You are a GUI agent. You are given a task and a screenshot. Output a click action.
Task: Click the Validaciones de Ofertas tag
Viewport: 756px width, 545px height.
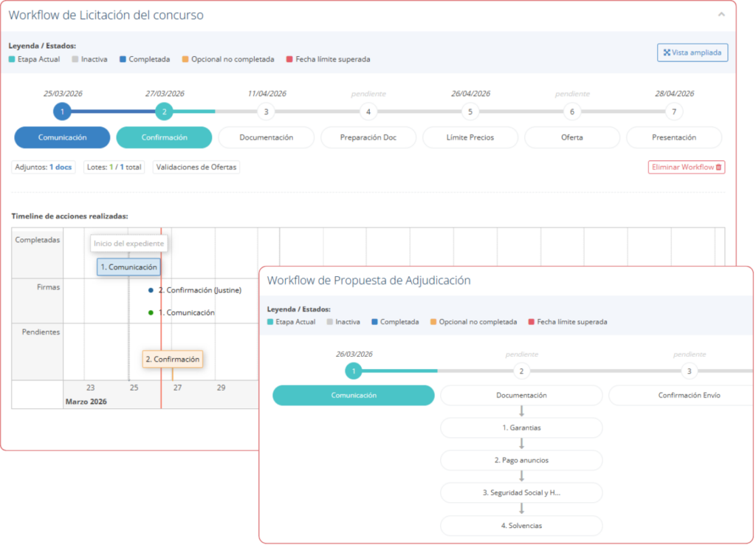click(x=196, y=168)
